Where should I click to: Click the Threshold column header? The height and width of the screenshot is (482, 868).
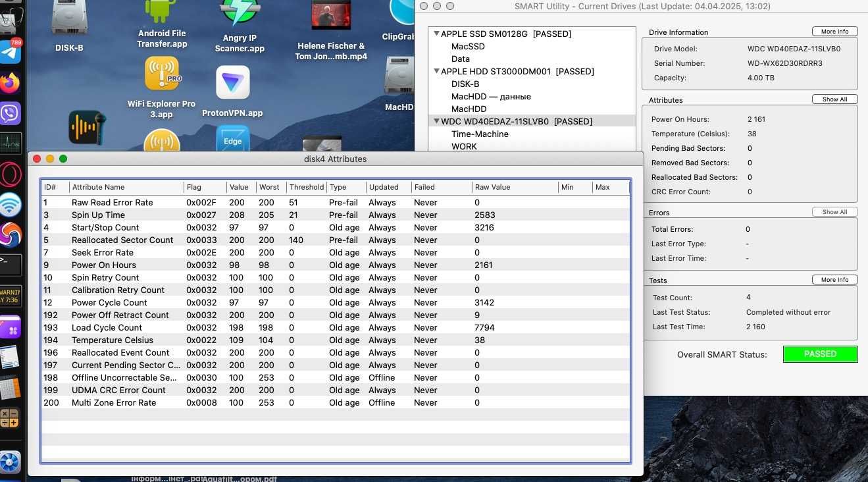[x=307, y=187]
